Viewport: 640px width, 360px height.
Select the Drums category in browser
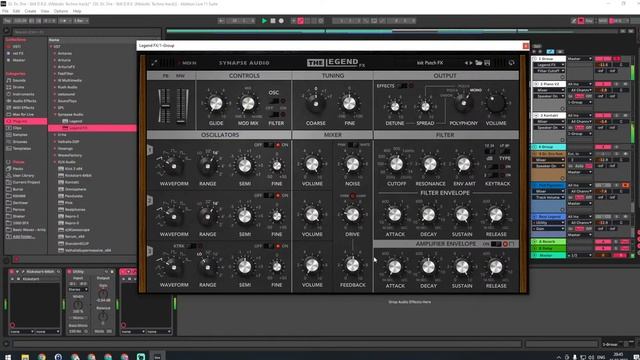coord(18,87)
